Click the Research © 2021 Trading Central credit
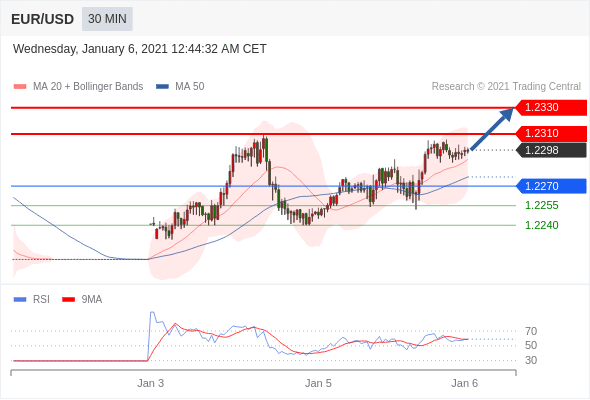Image resolution: width=590 pixels, height=400 pixels. [x=506, y=87]
